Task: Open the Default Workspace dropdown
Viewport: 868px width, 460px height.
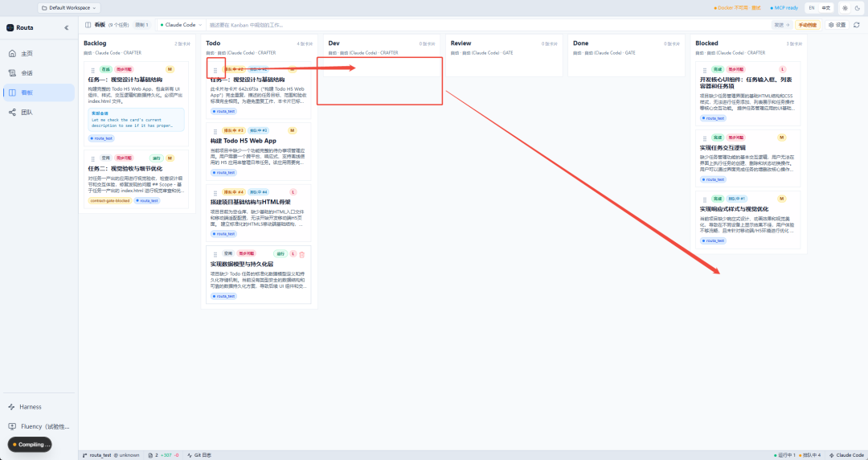Action: [69, 8]
